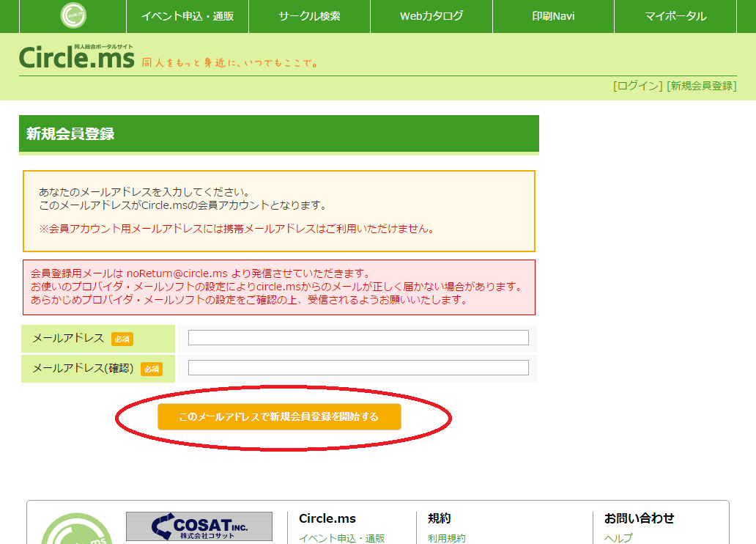Open マイポータル in the navigation bar
This screenshot has width=756, height=544.
coord(675,16)
